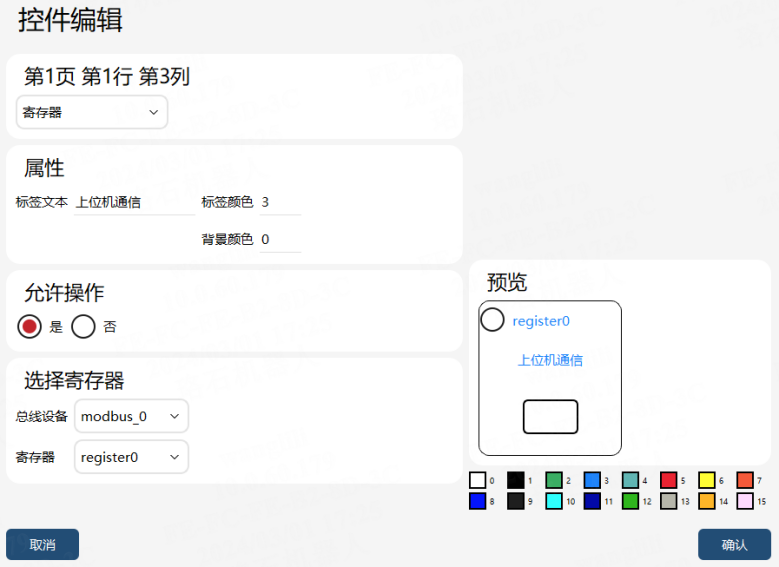779x567 pixels.
Task: Select 否 radio under 允许操作
Action: pyautogui.click(x=83, y=326)
